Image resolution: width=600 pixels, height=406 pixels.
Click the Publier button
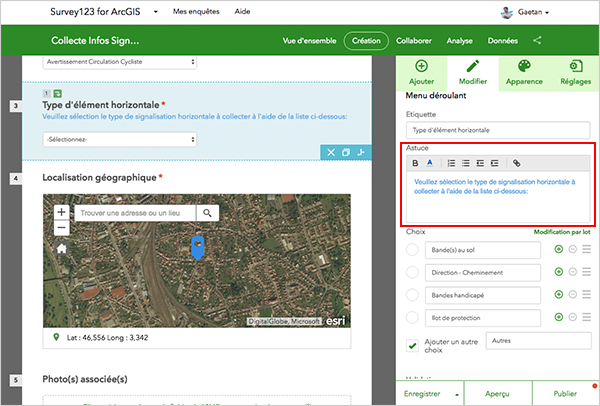[x=565, y=394]
